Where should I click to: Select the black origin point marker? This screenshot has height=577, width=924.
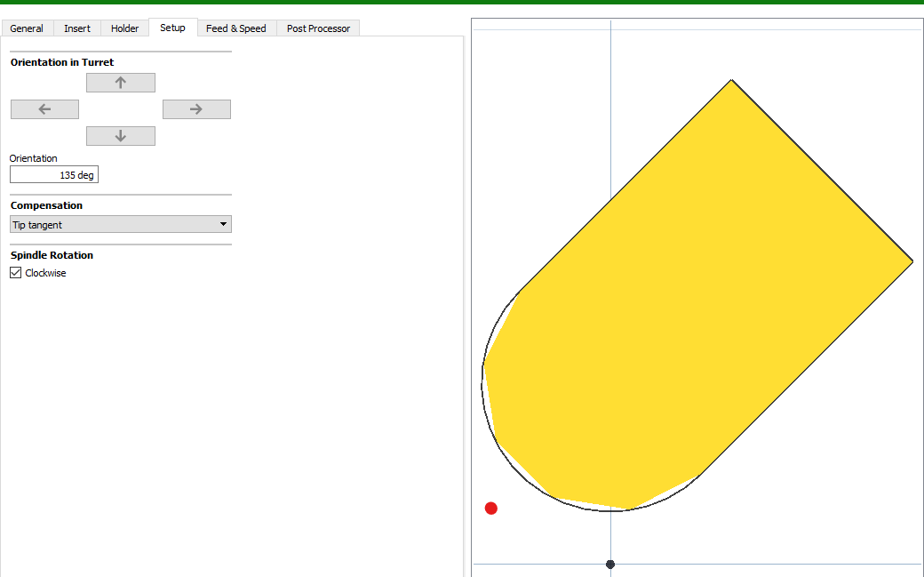609,564
